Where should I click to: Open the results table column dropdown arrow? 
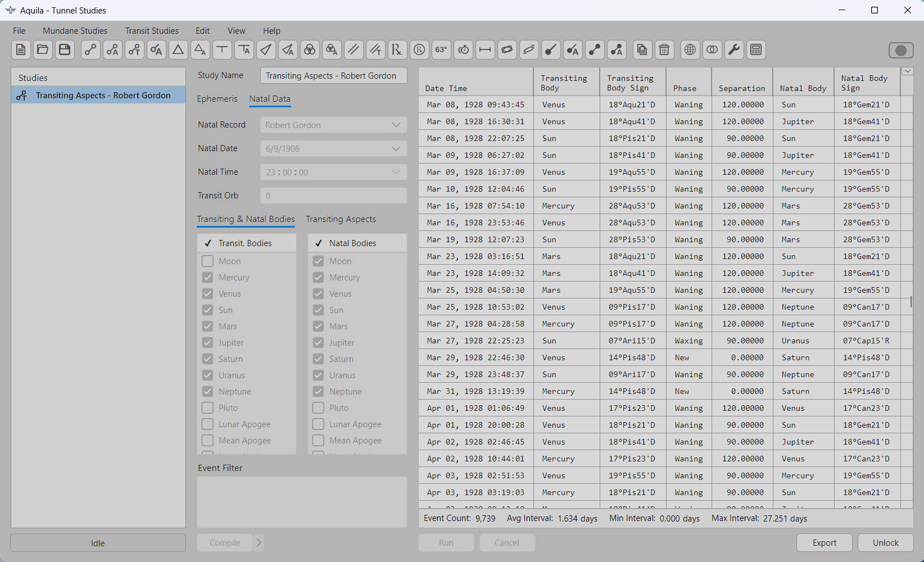[x=907, y=71]
